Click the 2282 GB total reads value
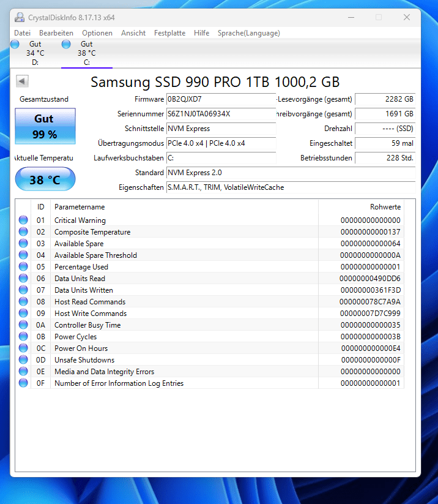Screen dimensions: 438x504 point(385,99)
